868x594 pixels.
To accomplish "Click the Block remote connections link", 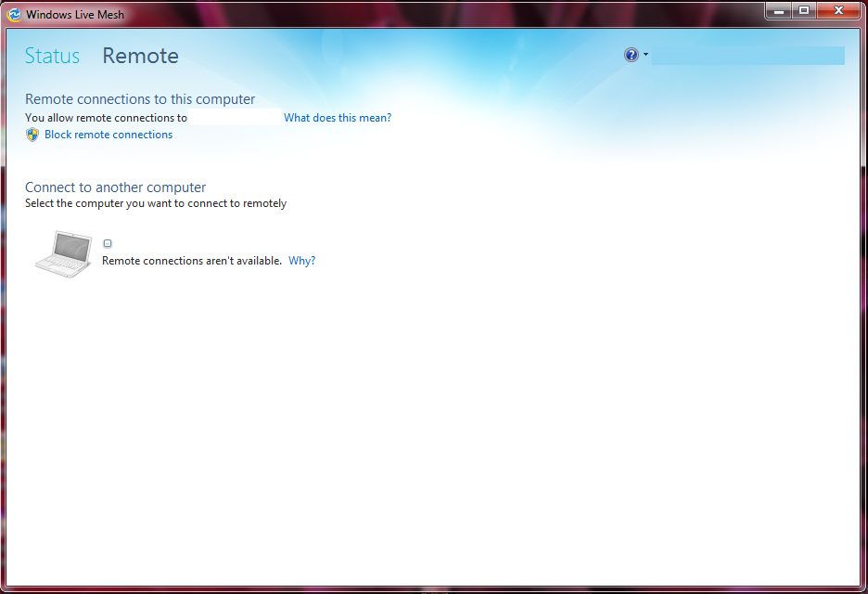I will pyautogui.click(x=108, y=135).
